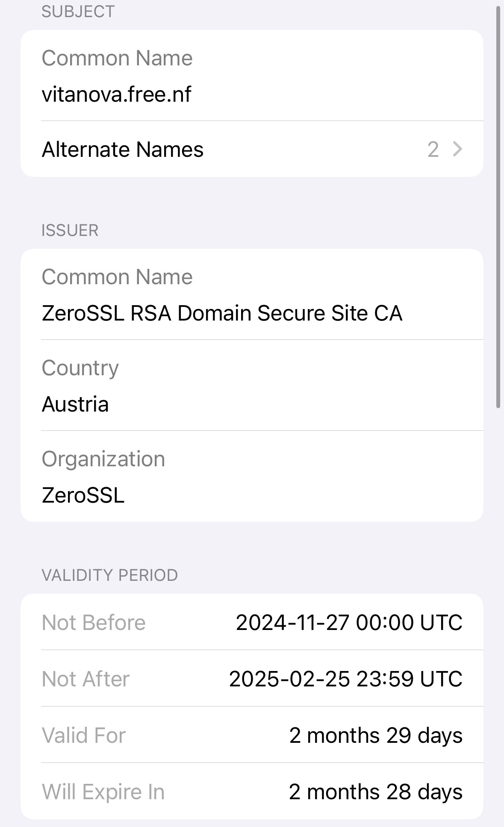This screenshot has height=827, width=504.
Task: Tap the subject Common Name label
Action: (117, 58)
